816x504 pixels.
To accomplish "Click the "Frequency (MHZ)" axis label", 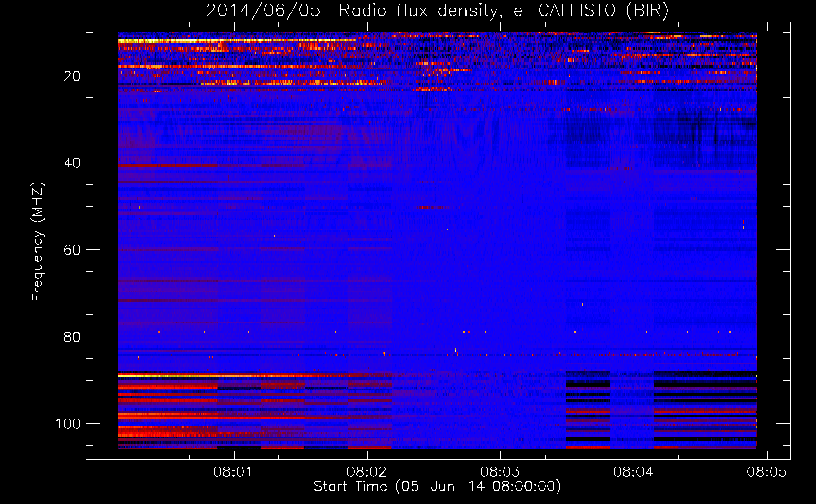I will pyautogui.click(x=38, y=242).
